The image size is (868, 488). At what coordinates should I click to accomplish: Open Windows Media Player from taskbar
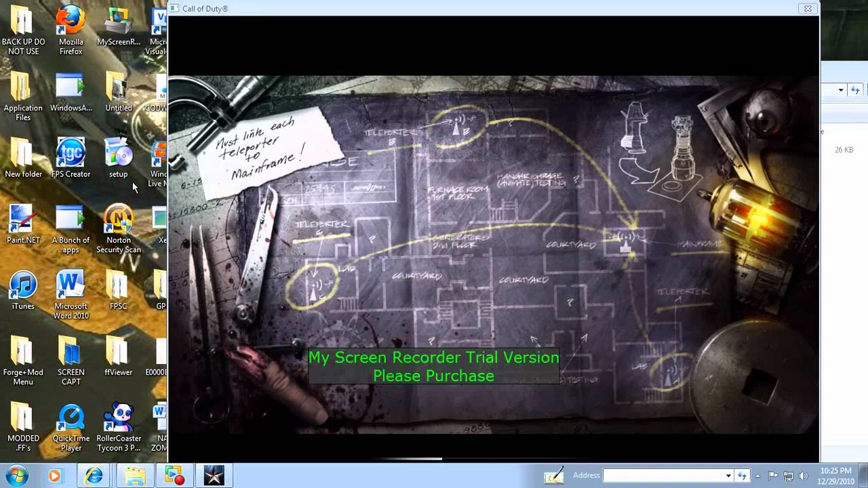(54, 476)
